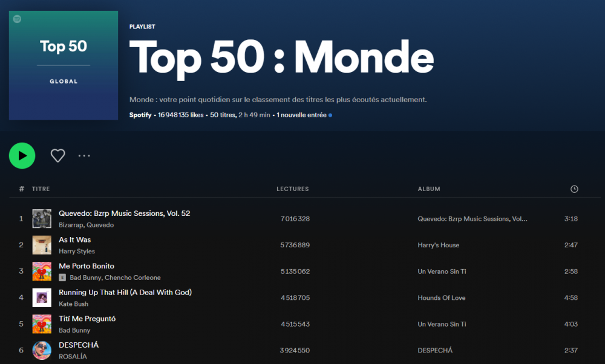Open the three-dots more options menu
605x364 pixels.
84,156
